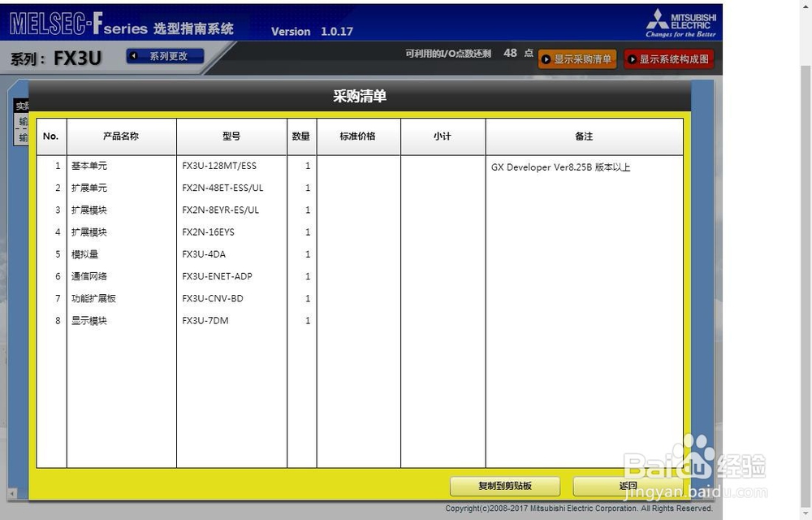The width and height of the screenshot is (812, 520).
Task: Click GX Developer Ver8.25B remark
Action: [x=561, y=167]
